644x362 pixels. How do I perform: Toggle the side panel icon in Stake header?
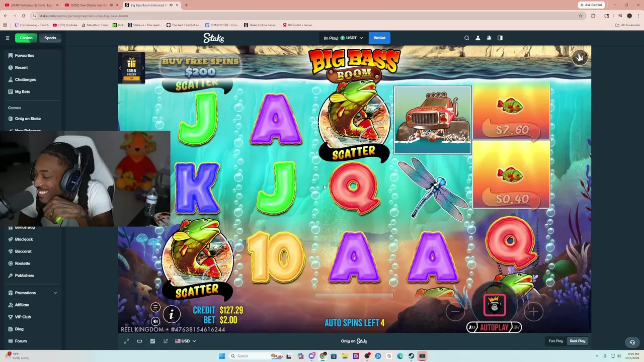tap(500, 38)
